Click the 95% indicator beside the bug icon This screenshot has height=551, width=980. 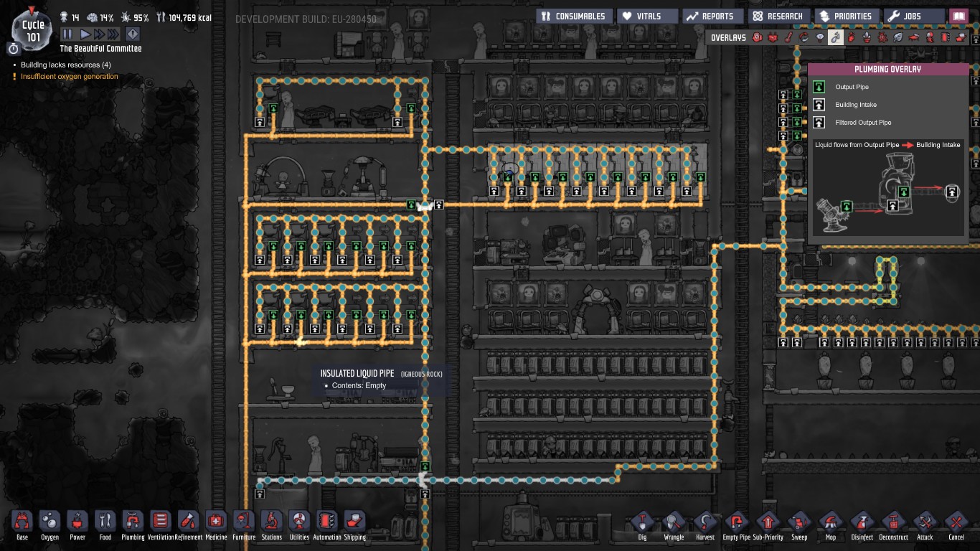[135, 17]
